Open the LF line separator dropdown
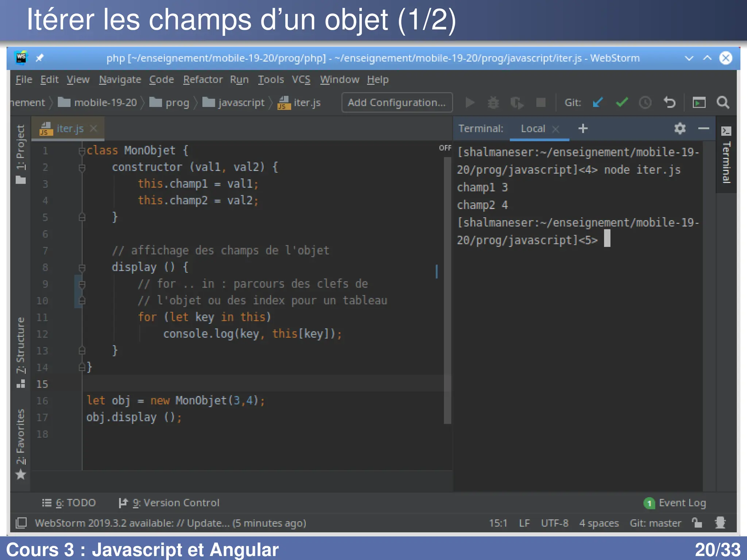This screenshot has width=747, height=560. point(524,523)
